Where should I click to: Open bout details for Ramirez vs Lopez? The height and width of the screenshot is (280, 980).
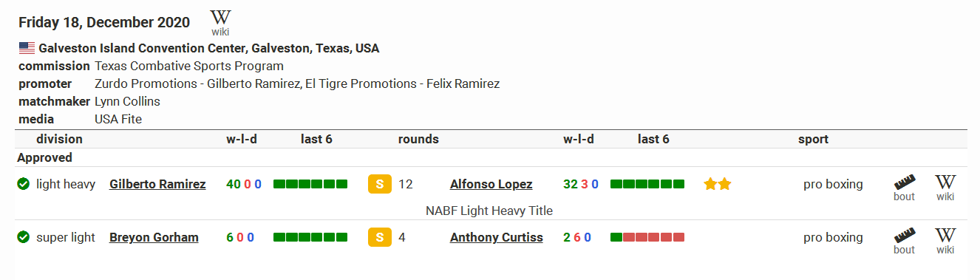point(904,188)
